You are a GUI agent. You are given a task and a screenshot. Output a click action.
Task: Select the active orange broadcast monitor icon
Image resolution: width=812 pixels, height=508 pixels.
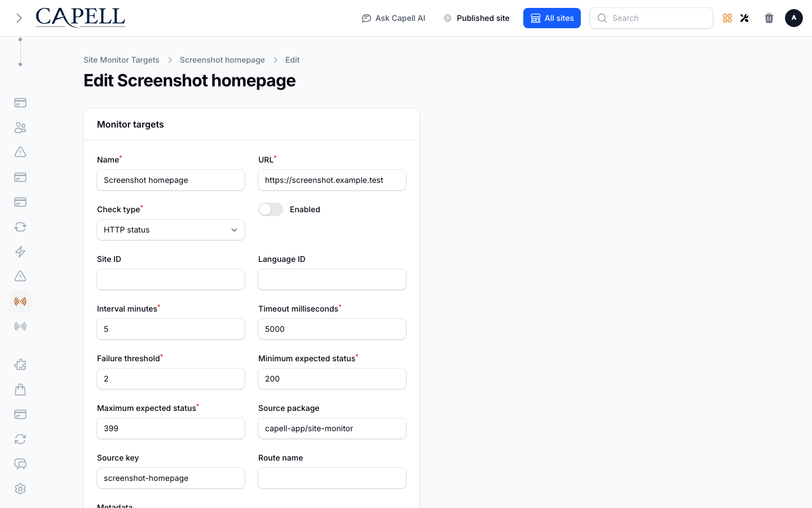(20, 301)
